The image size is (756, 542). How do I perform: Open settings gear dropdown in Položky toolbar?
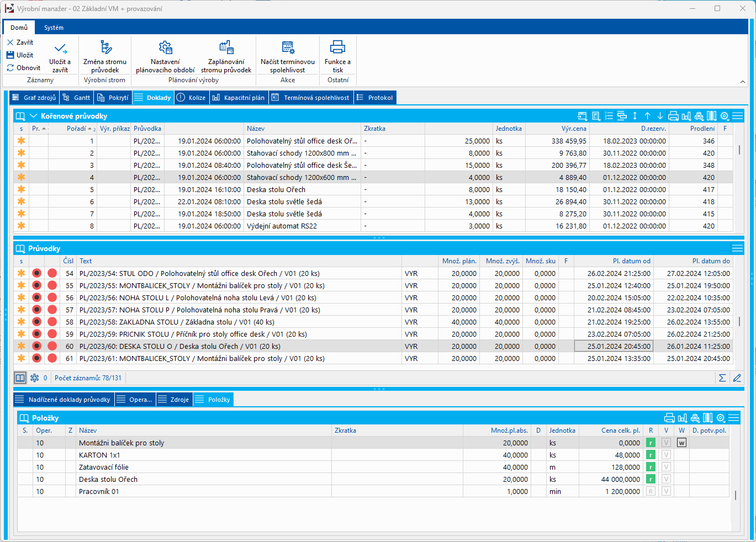click(x=721, y=418)
